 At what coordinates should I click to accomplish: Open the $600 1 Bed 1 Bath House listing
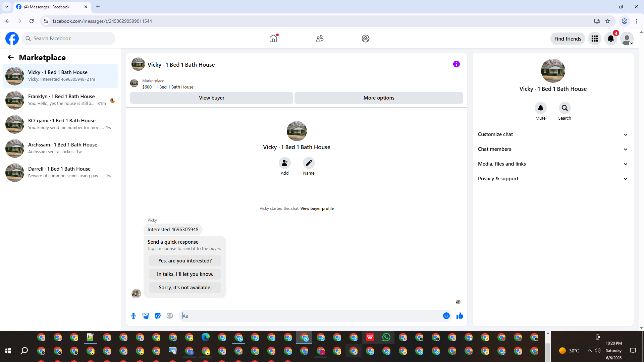click(x=168, y=87)
